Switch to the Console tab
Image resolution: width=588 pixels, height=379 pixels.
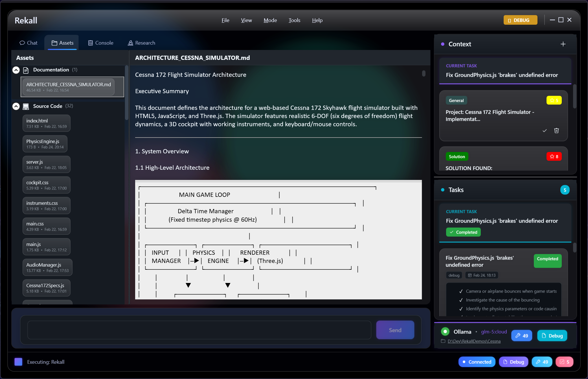pyautogui.click(x=101, y=43)
